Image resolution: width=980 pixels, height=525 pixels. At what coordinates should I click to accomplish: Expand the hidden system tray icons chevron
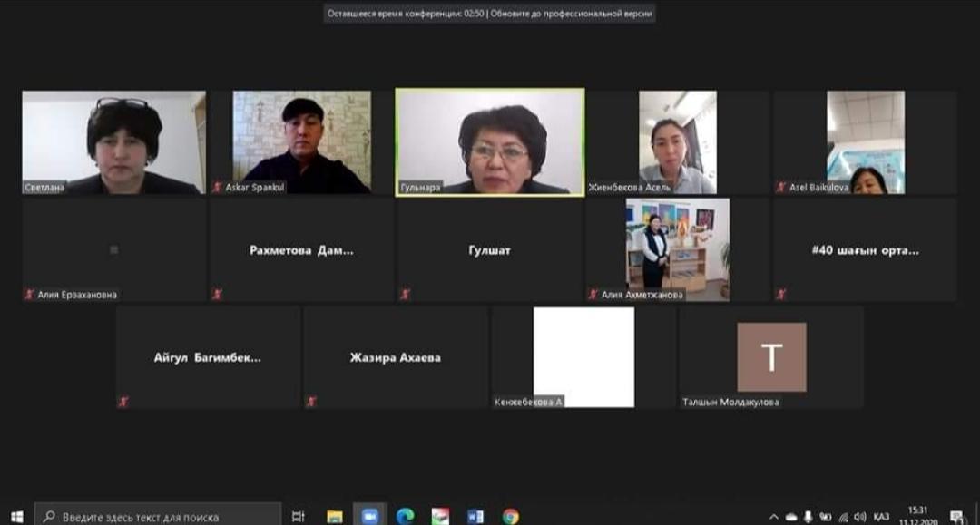[x=774, y=517]
